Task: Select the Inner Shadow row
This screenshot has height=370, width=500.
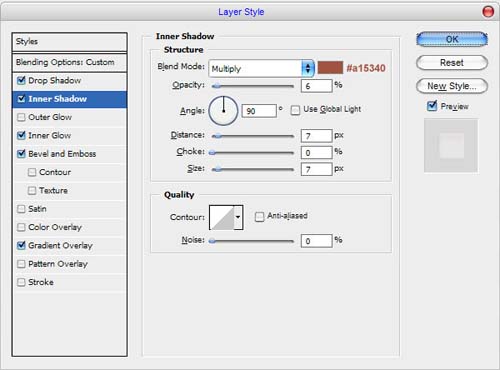Action: pos(69,99)
